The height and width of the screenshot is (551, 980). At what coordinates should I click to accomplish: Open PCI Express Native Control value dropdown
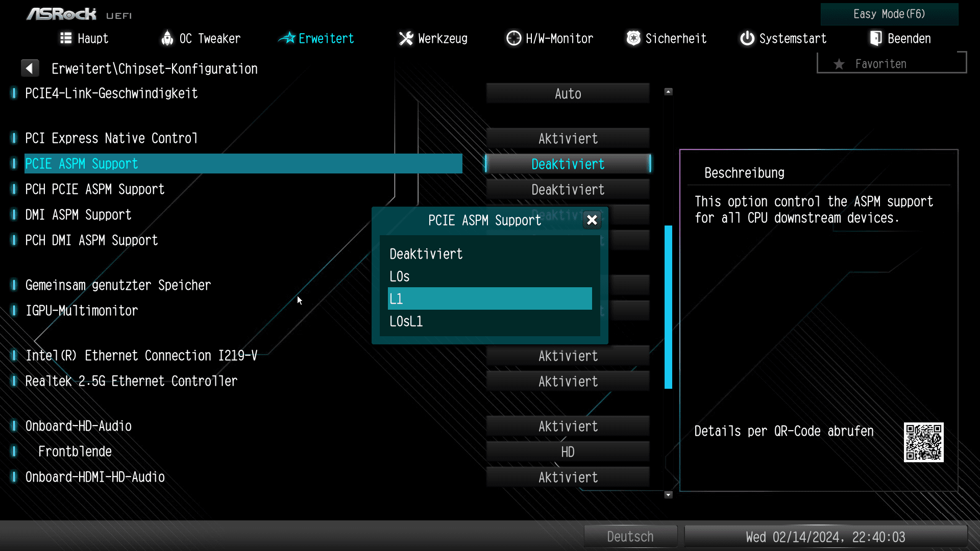tap(568, 139)
